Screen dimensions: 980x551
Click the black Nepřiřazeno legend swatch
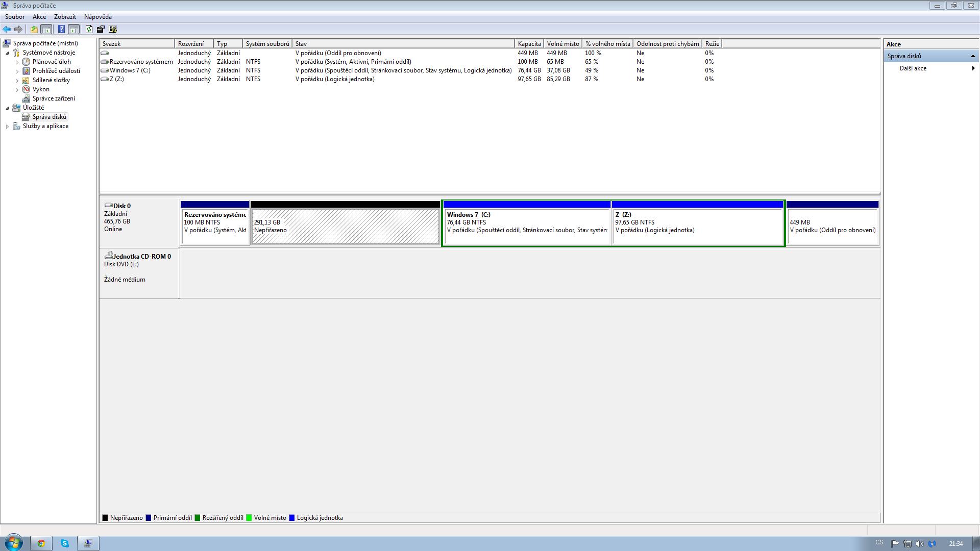[x=105, y=518]
